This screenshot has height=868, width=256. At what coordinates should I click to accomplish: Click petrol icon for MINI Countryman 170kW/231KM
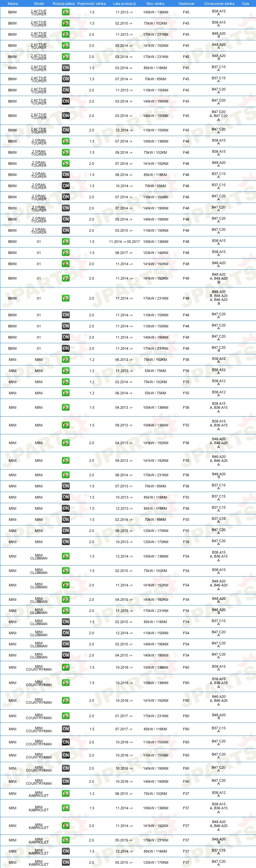(65, 716)
